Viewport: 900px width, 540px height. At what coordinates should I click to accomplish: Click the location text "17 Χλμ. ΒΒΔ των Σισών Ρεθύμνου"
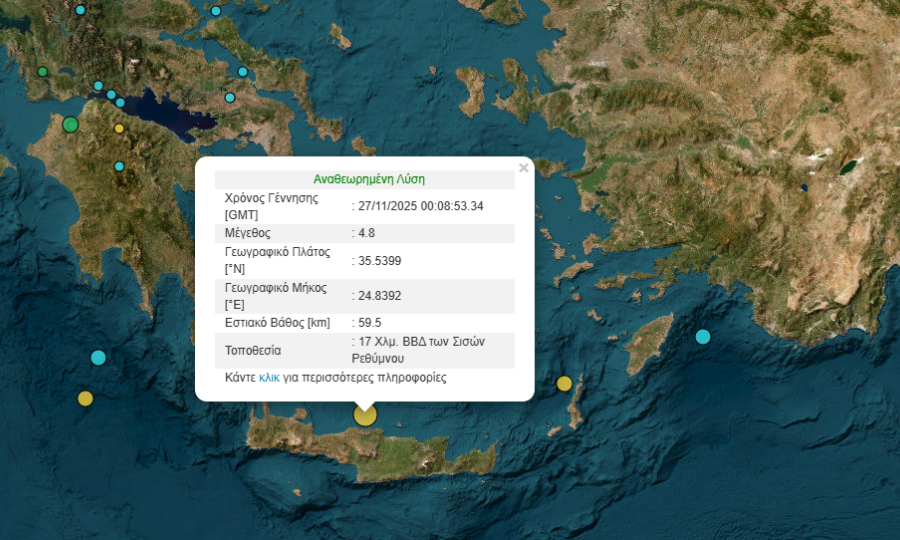click(421, 350)
